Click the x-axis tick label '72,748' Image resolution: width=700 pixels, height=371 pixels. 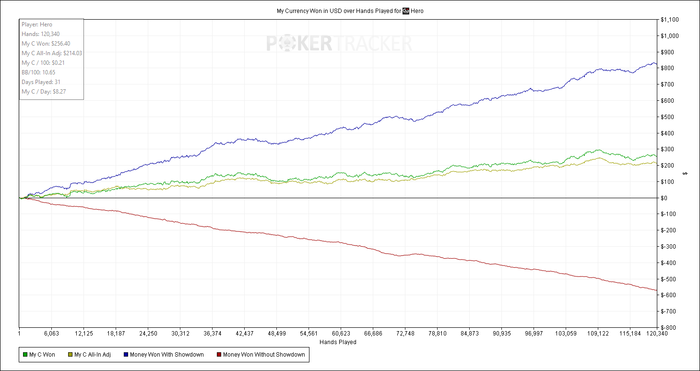click(405, 333)
